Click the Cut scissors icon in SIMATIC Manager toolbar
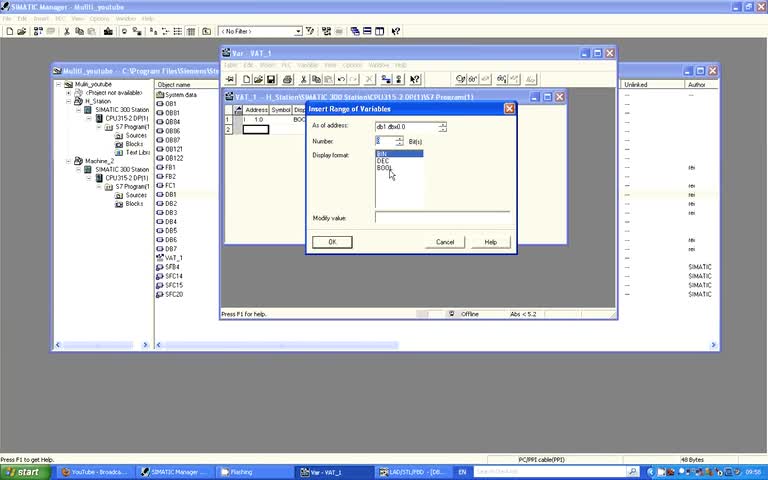Viewport: 768px width, 480px height. click(67, 31)
